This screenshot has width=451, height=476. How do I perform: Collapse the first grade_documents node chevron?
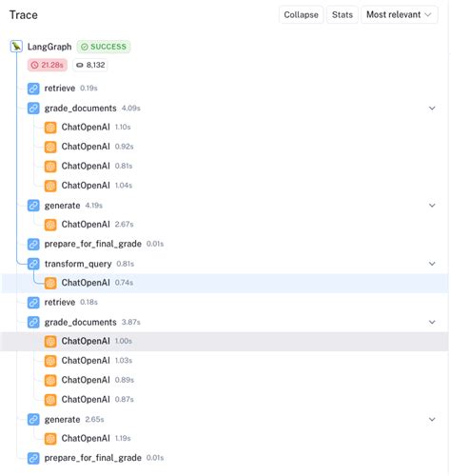click(x=432, y=109)
